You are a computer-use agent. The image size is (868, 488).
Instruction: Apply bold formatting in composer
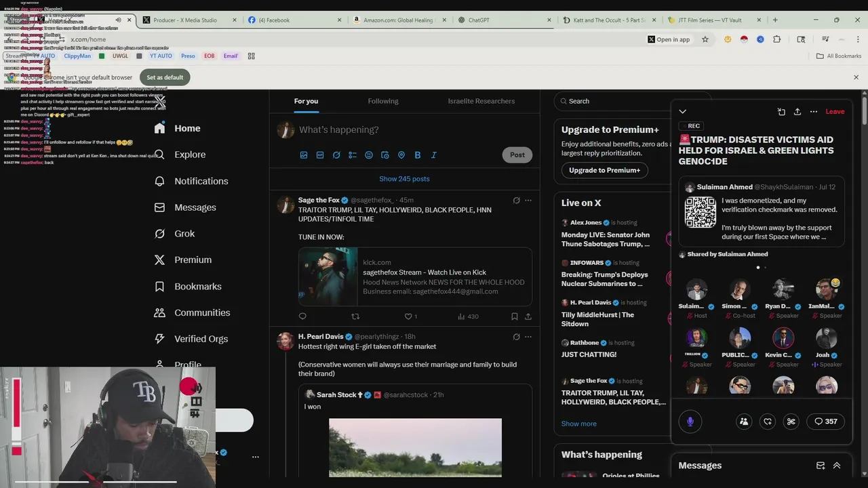tap(418, 155)
